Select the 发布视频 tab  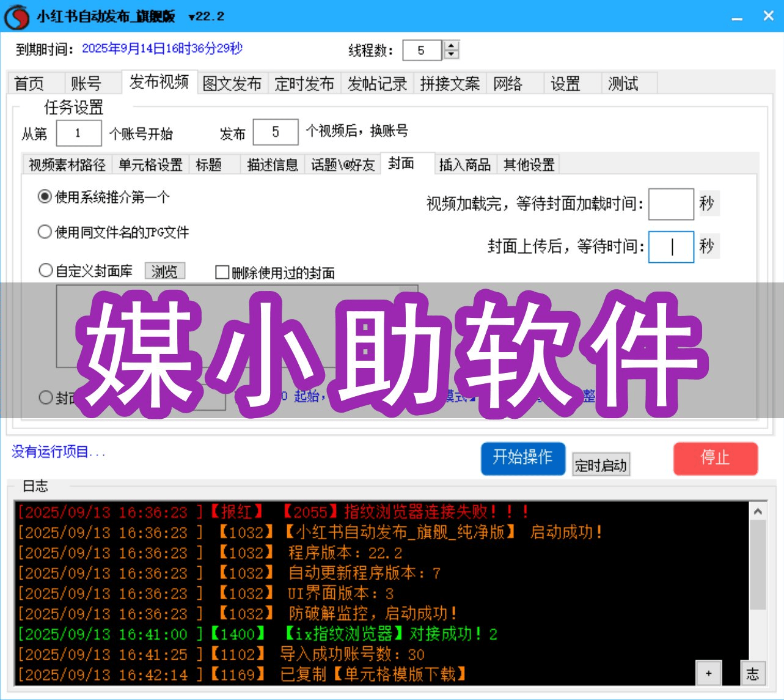tap(159, 82)
